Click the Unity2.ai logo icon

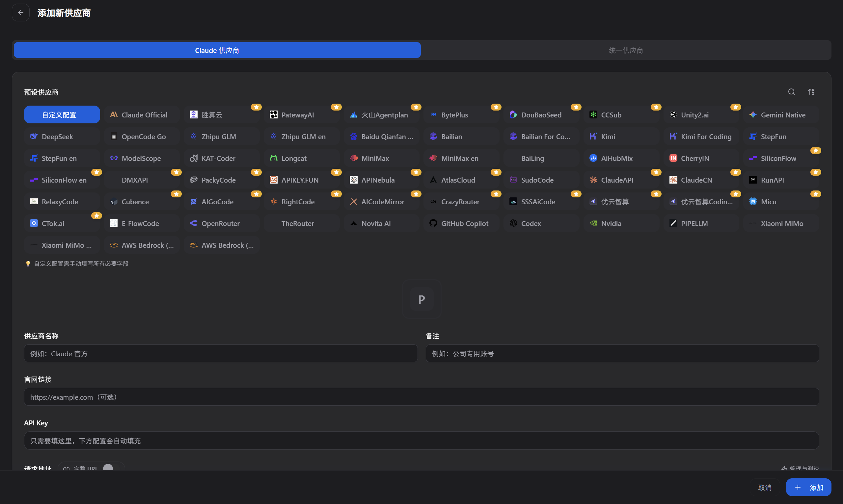[673, 115]
